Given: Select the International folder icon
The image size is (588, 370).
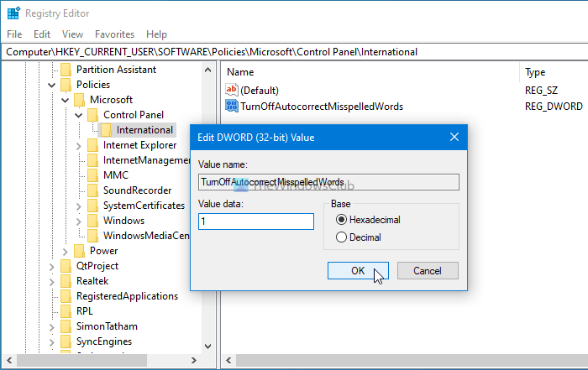Looking at the screenshot, I should 106,130.
